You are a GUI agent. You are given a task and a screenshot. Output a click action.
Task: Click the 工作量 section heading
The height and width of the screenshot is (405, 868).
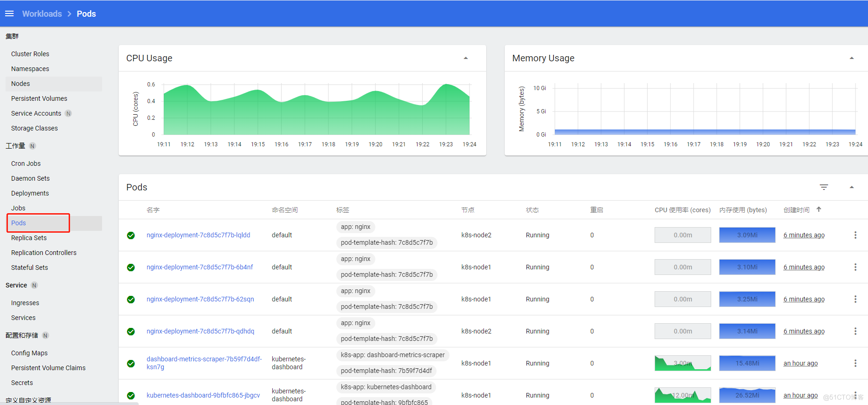(x=15, y=146)
